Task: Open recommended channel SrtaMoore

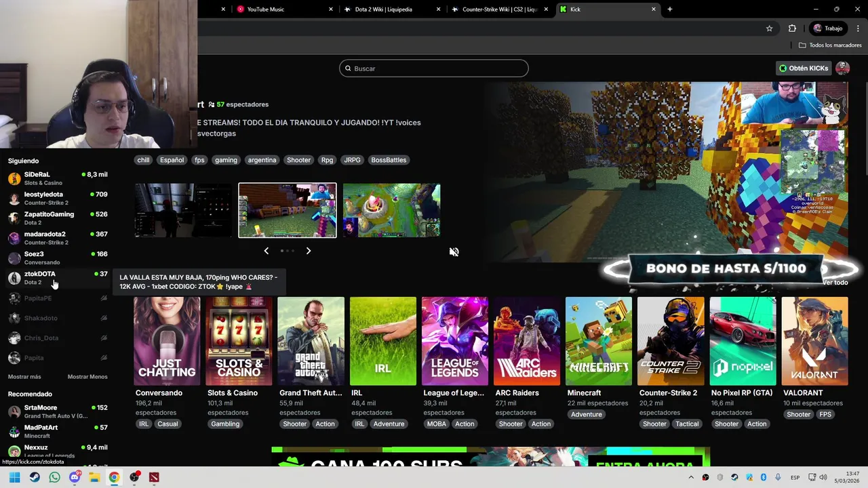Action: click(x=57, y=411)
